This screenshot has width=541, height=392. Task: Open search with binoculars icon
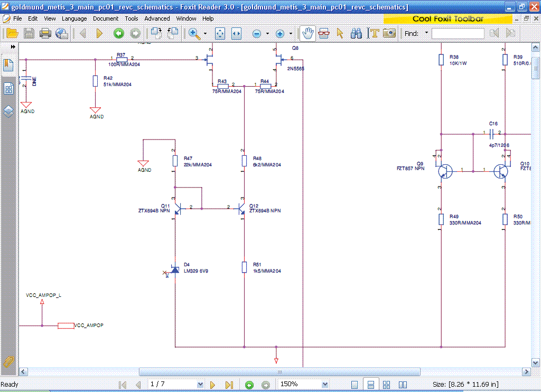click(356, 33)
